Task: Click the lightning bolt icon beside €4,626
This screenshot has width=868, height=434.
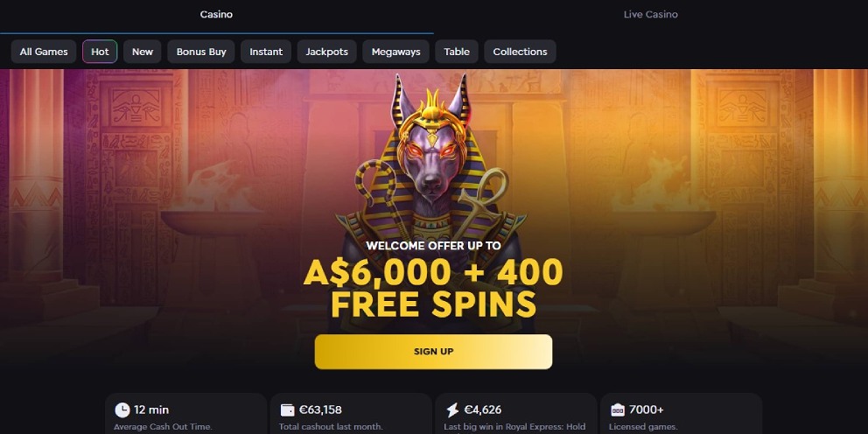Action: coord(452,410)
